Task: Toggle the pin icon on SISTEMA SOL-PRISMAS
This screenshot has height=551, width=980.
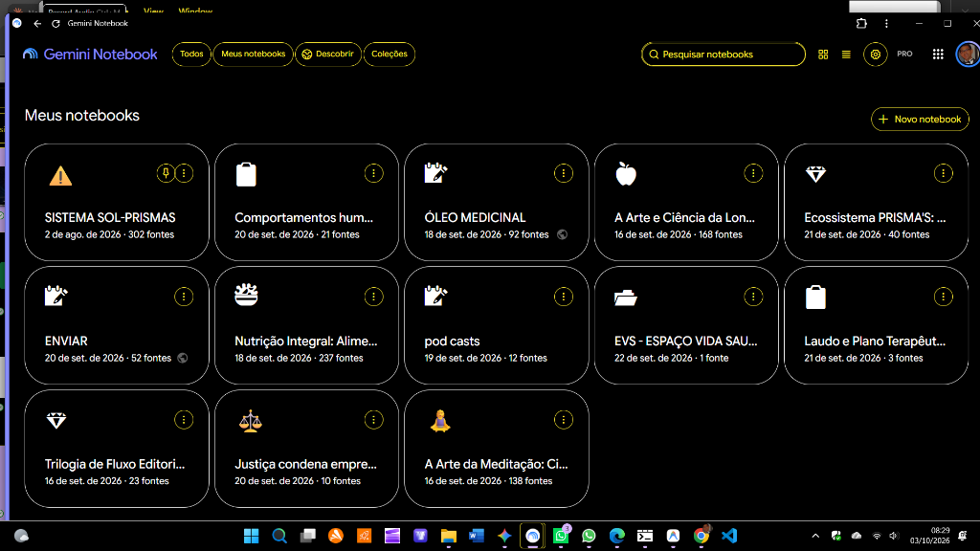Action: [166, 174]
